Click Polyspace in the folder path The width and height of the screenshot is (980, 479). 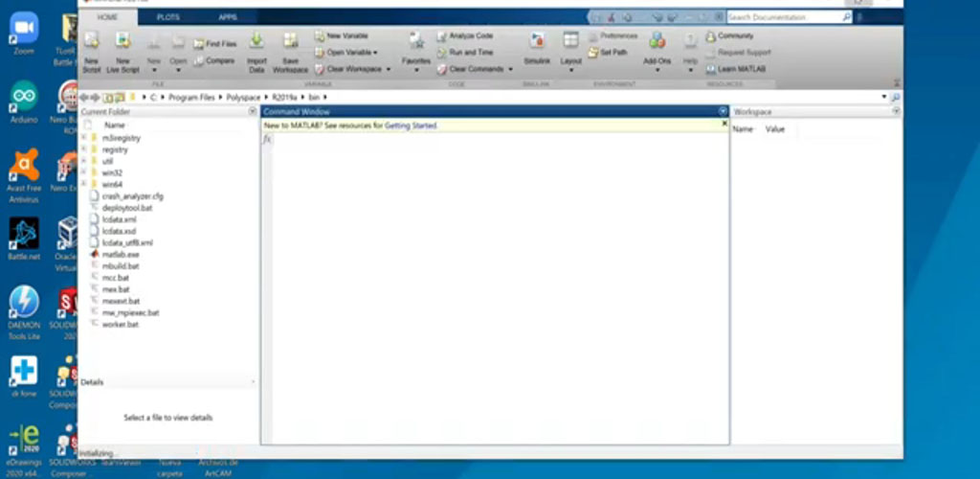pos(243,98)
